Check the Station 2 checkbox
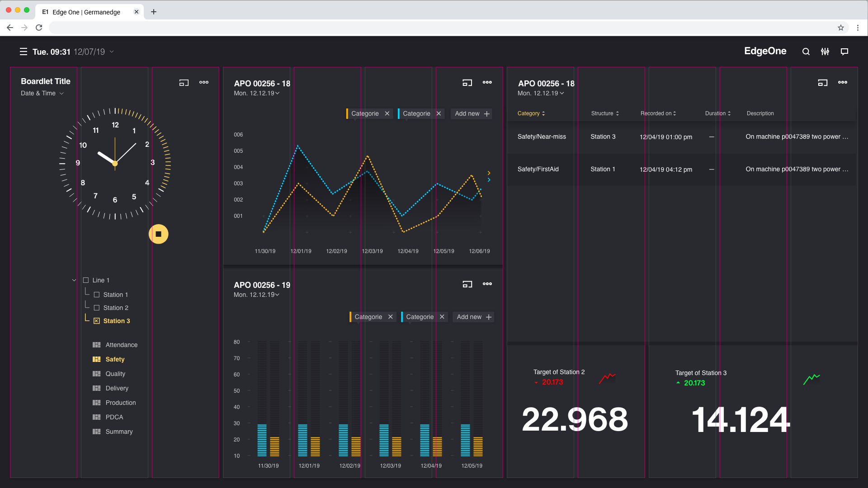The height and width of the screenshot is (488, 868). coord(97,308)
